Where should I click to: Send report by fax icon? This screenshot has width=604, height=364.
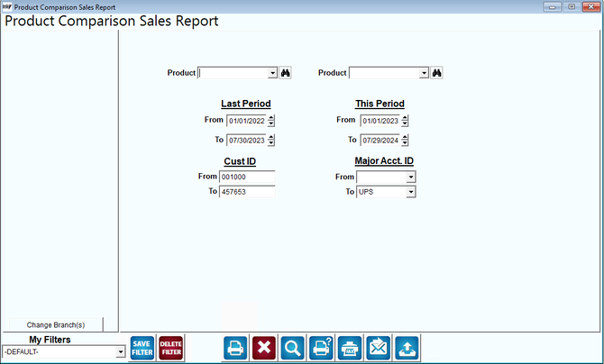(350, 348)
